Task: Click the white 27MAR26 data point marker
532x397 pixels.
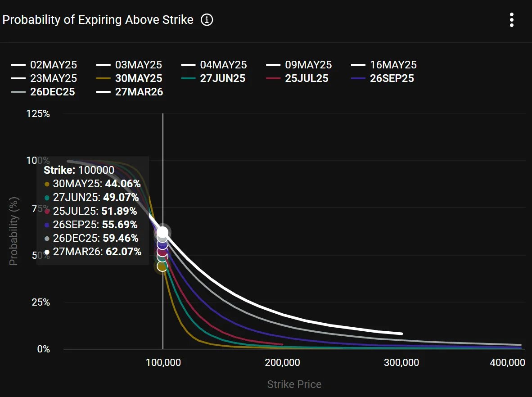Action: click(162, 232)
